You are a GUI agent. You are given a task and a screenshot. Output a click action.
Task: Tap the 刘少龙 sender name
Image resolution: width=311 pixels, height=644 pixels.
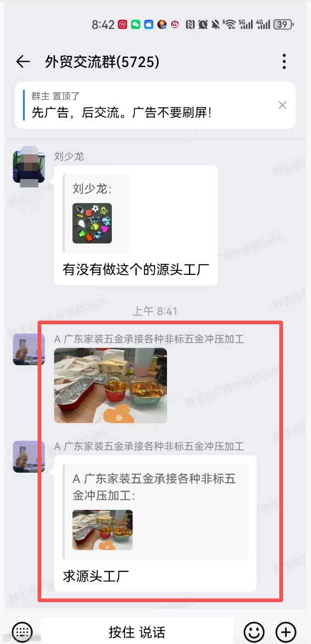tap(69, 157)
